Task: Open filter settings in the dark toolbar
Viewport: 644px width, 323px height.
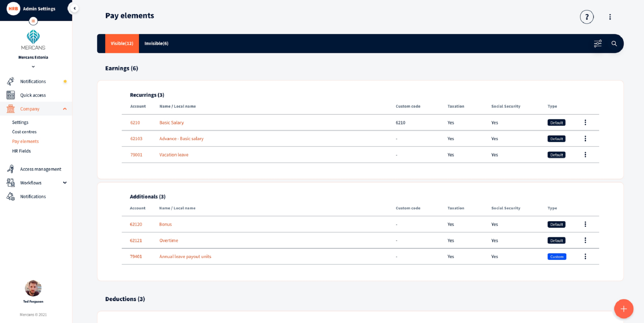Action: [x=598, y=43]
